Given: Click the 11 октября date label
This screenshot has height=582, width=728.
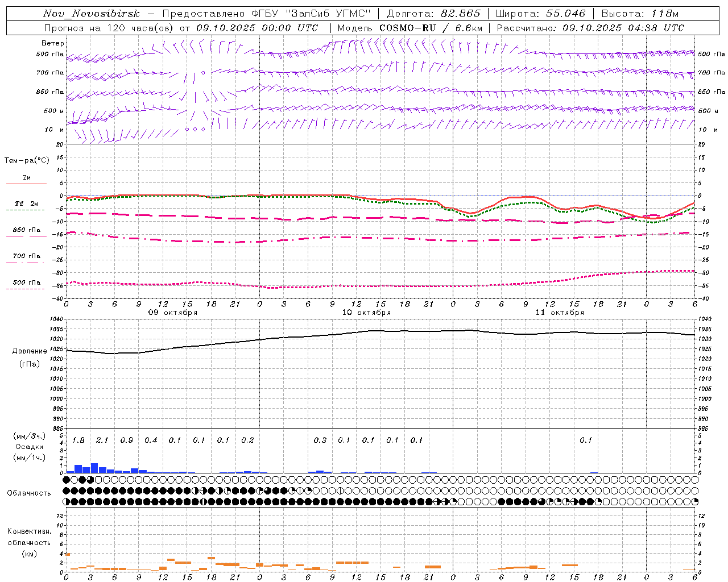Looking at the screenshot, I should point(560,313).
